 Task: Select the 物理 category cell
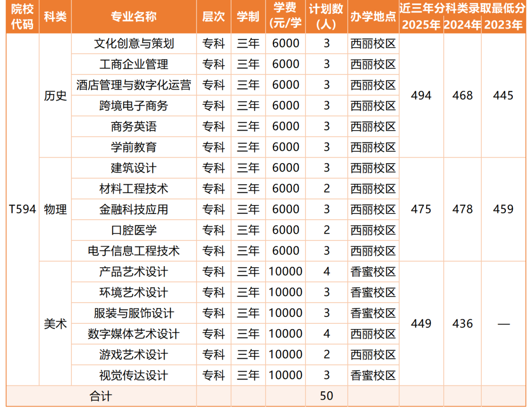pyautogui.click(x=55, y=209)
